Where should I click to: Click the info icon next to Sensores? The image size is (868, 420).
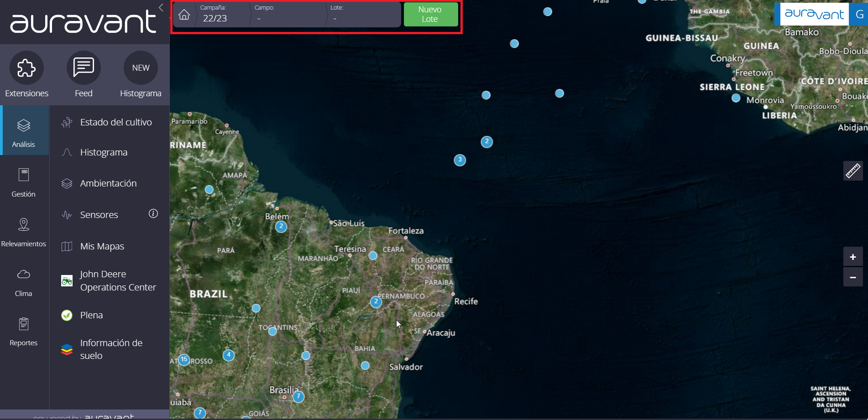pyautogui.click(x=153, y=213)
